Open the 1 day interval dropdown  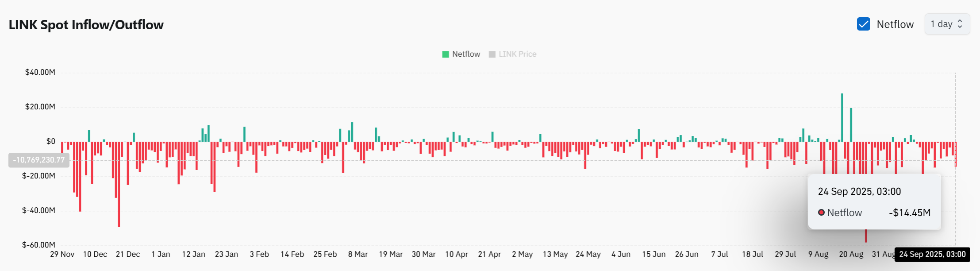[x=946, y=24]
